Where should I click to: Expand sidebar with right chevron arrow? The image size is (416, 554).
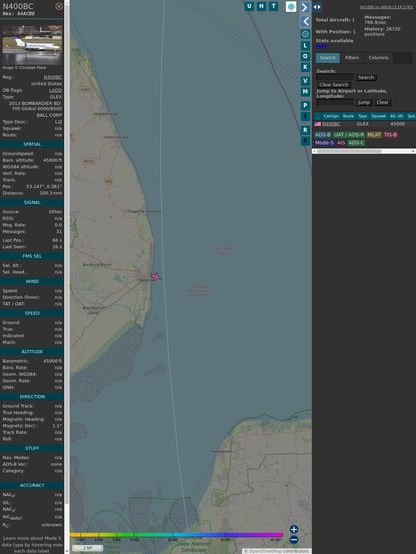(x=305, y=7)
